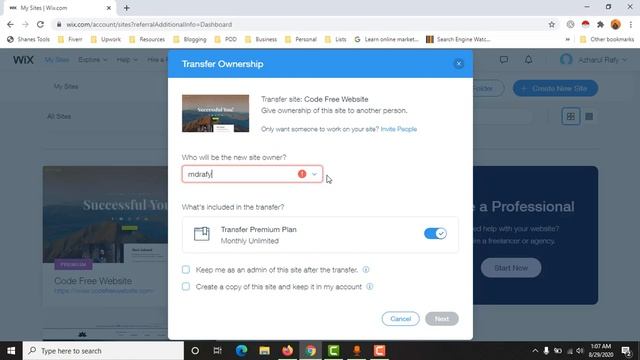The image size is (640, 360).
Task: Check 'Create a copy of this site' checkbox
Action: point(186,287)
